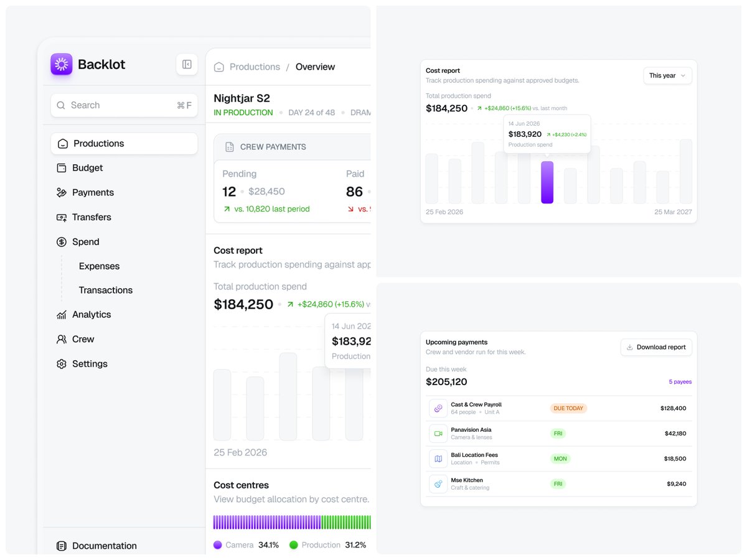Click the $42,180 amount
747x560 pixels.
pyautogui.click(x=675, y=434)
